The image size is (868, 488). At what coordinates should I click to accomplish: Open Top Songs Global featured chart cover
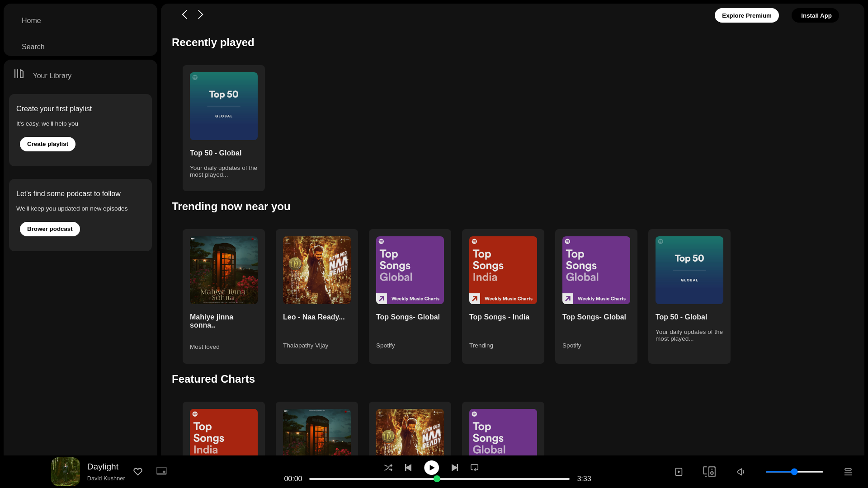pyautogui.click(x=503, y=432)
